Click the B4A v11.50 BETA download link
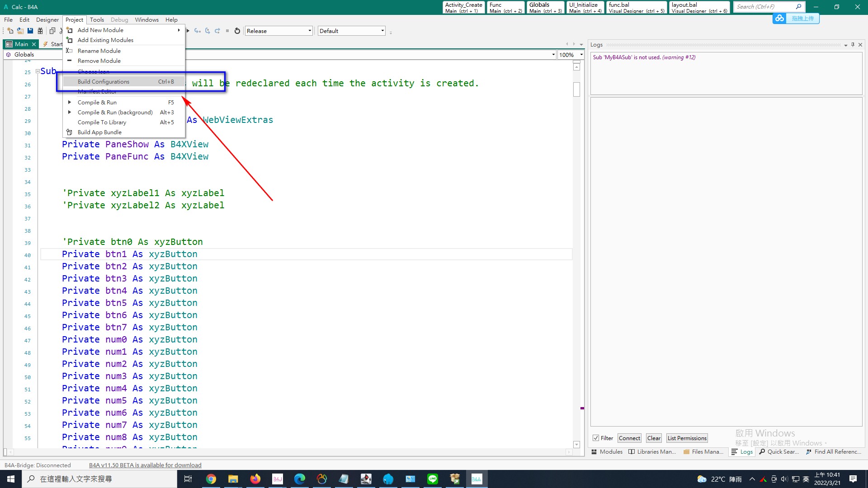868x488 pixels. click(145, 465)
